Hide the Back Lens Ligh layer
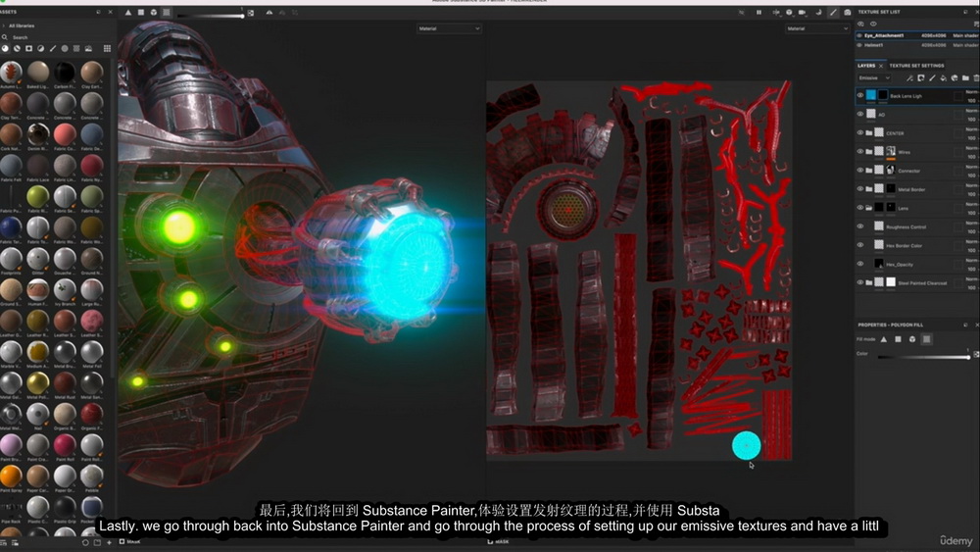The image size is (980, 552). (860, 96)
